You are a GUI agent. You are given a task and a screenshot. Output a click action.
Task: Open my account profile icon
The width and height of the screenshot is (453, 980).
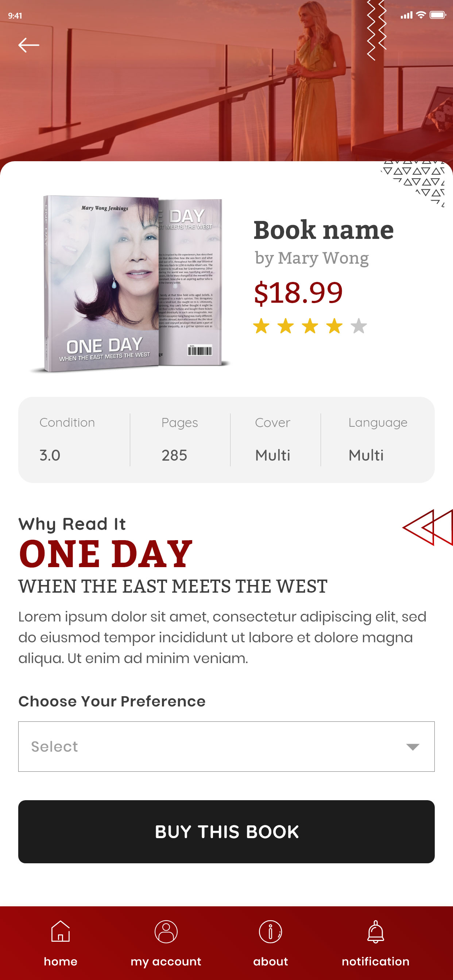click(166, 931)
